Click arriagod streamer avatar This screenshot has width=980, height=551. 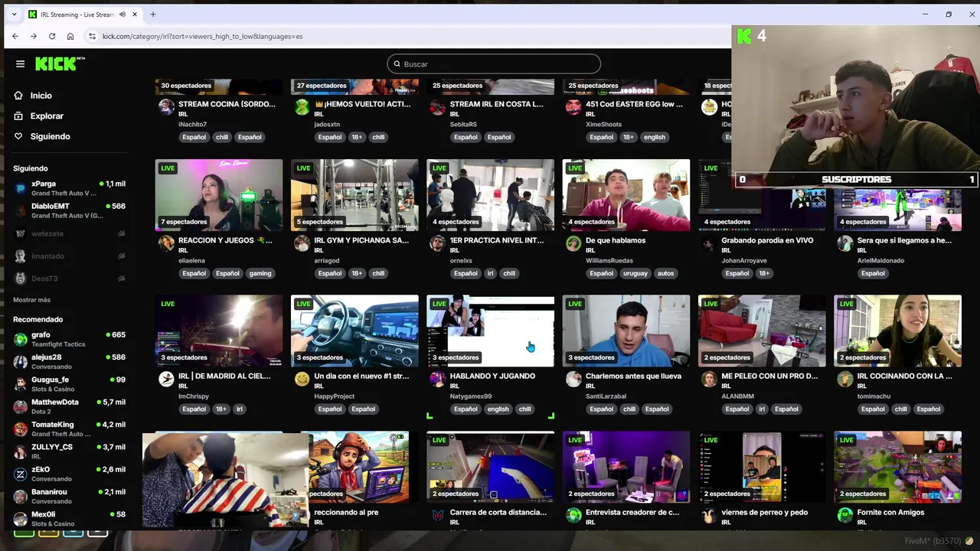[x=302, y=243]
